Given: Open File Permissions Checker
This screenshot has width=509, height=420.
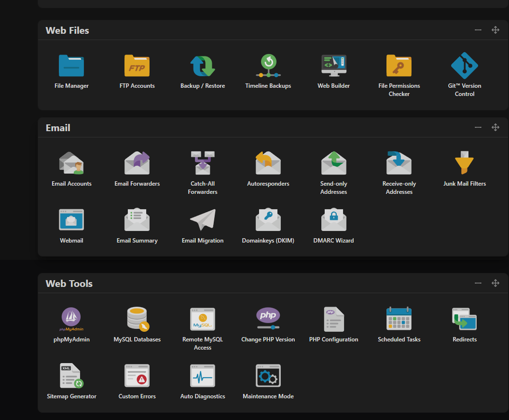Looking at the screenshot, I should (x=399, y=66).
